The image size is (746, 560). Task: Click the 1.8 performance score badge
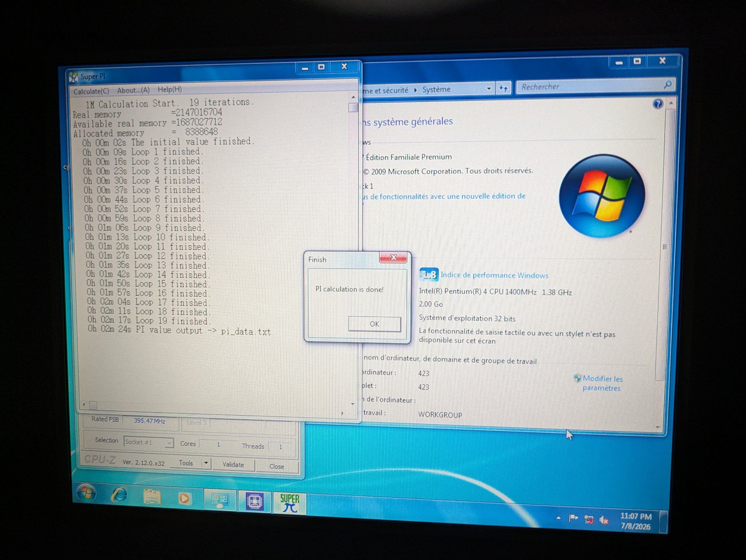429,275
